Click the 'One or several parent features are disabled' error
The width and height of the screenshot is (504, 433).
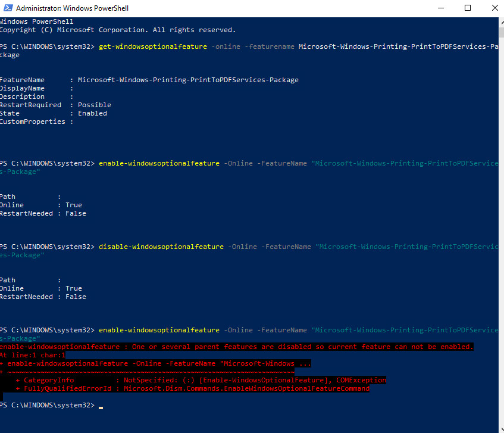237,347
